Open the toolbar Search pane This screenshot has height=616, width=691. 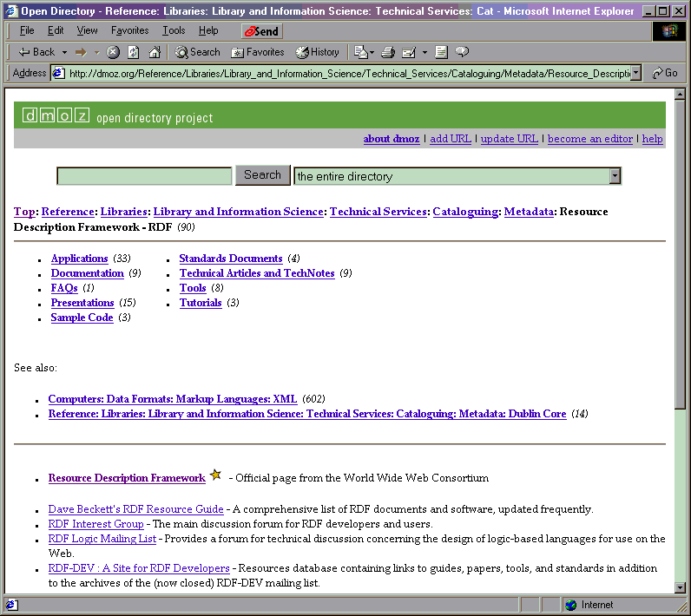pyautogui.click(x=197, y=52)
